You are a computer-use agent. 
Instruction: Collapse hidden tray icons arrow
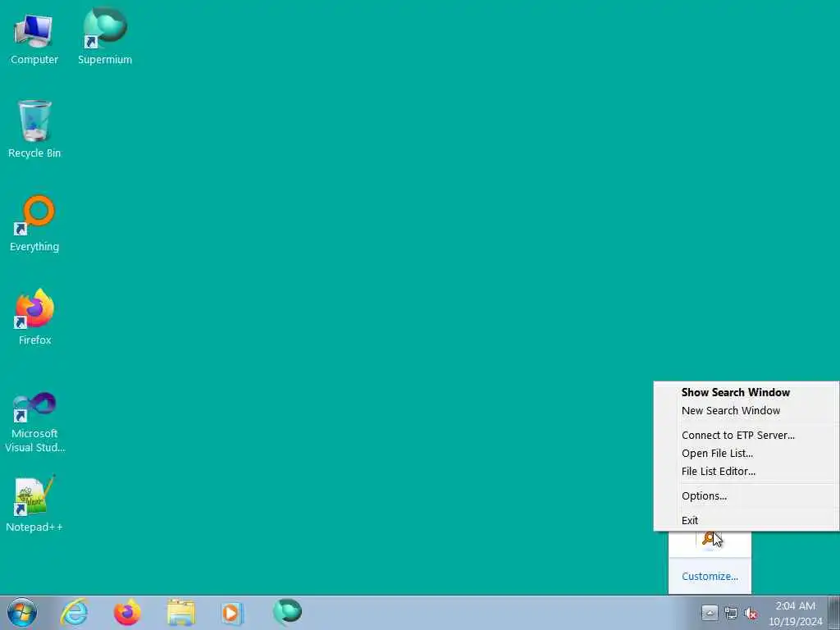(x=710, y=613)
